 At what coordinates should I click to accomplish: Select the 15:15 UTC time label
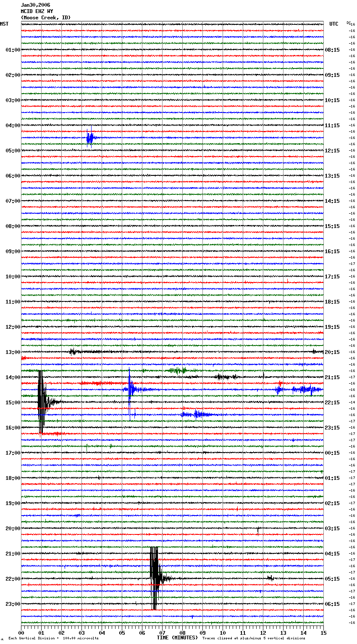[x=332, y=226]
